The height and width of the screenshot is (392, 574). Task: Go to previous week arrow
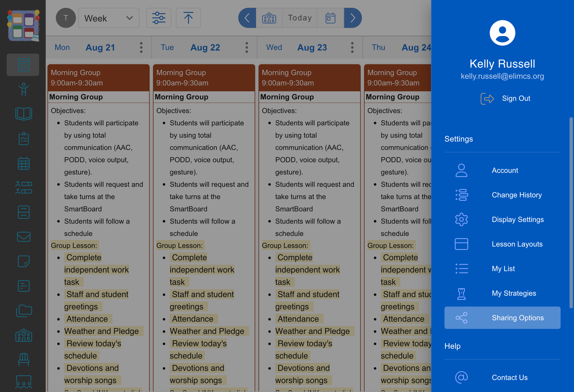coord(247,18)
